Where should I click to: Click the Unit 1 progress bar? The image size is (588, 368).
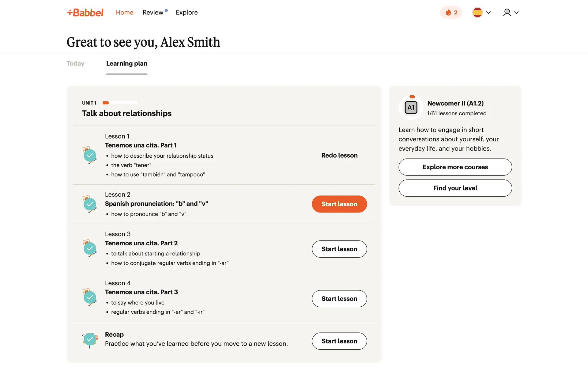(120, 103)
